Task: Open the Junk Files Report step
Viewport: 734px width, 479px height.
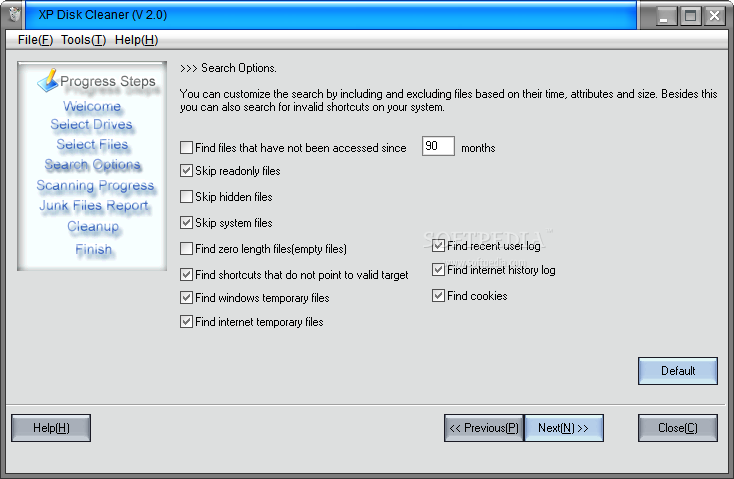Action: pyautogui.click(x=94, y=206)
